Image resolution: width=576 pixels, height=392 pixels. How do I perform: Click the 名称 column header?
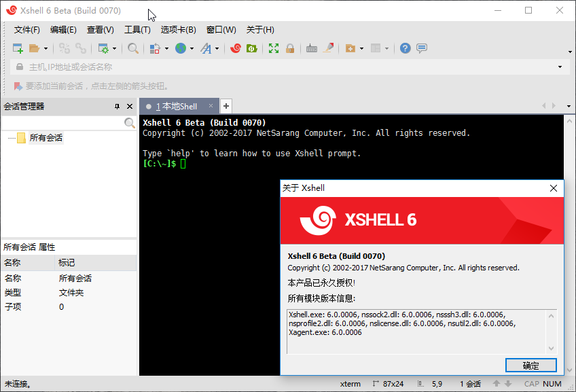[x=29, y=263]
